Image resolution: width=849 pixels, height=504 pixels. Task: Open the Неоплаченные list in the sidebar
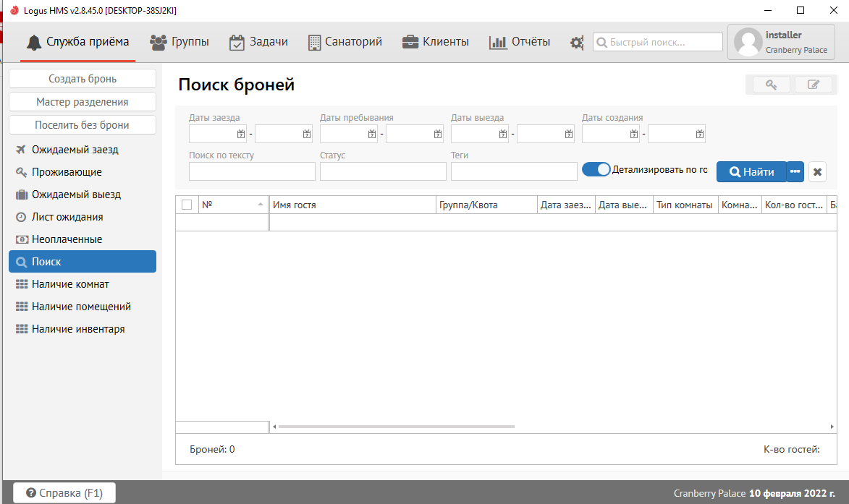(67, 239)
